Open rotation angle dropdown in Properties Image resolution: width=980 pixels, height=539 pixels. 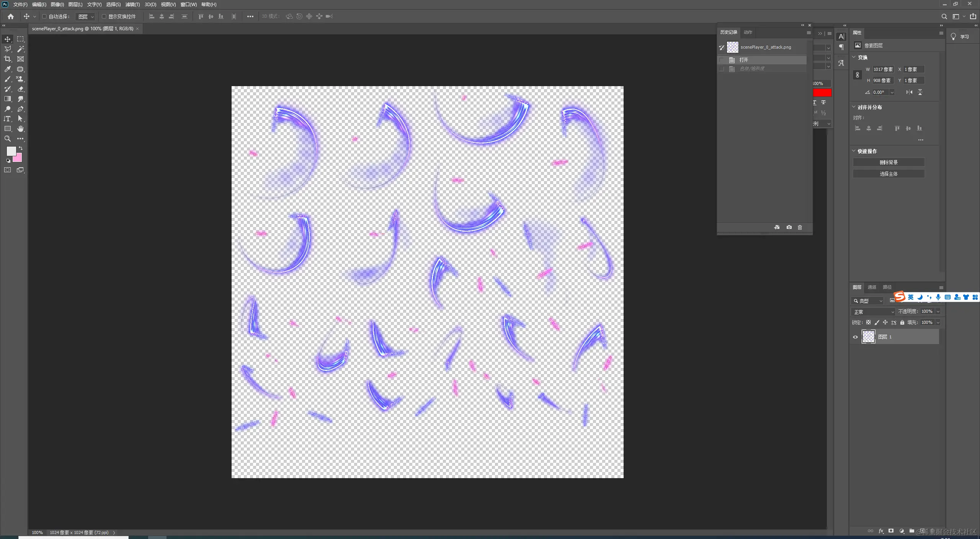click(892, 92)
